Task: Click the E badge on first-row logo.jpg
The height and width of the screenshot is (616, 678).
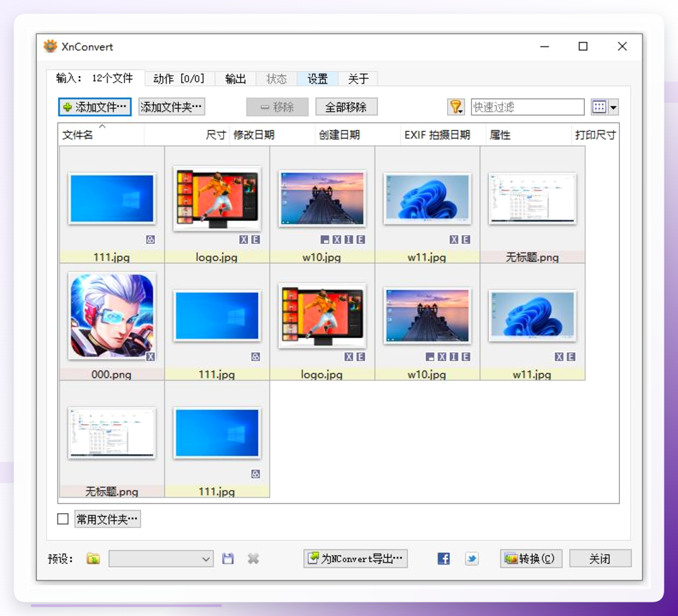Action: click(x=255, y=239)
